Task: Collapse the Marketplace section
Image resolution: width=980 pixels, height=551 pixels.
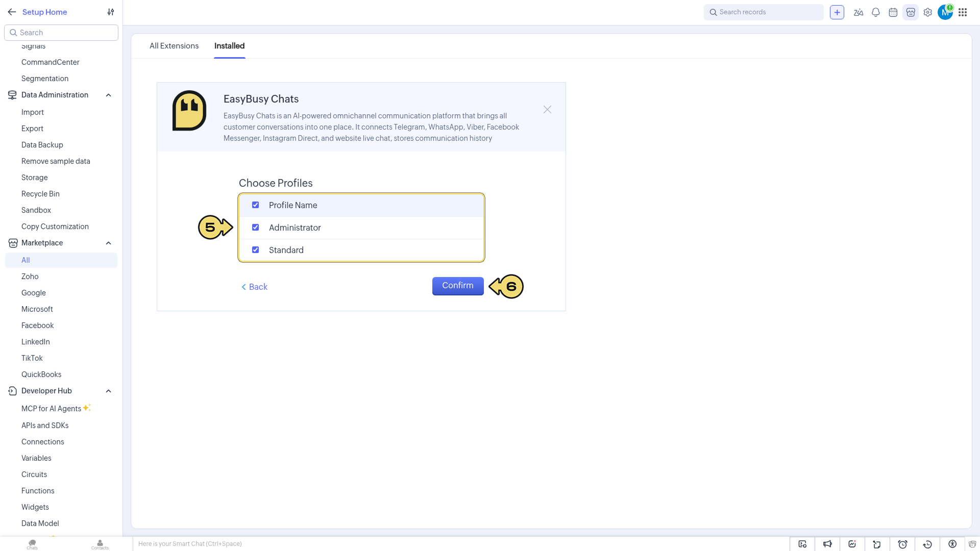Action: point(109,243)
